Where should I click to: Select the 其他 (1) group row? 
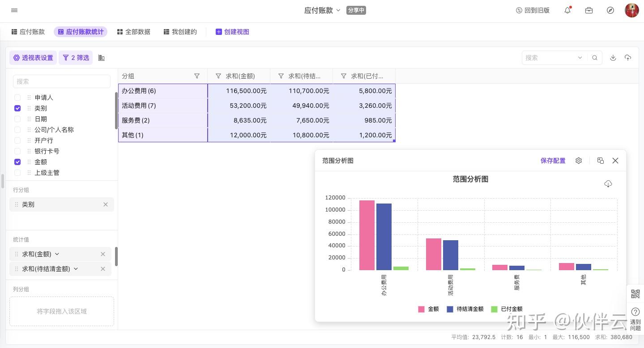tap(163, 135)
